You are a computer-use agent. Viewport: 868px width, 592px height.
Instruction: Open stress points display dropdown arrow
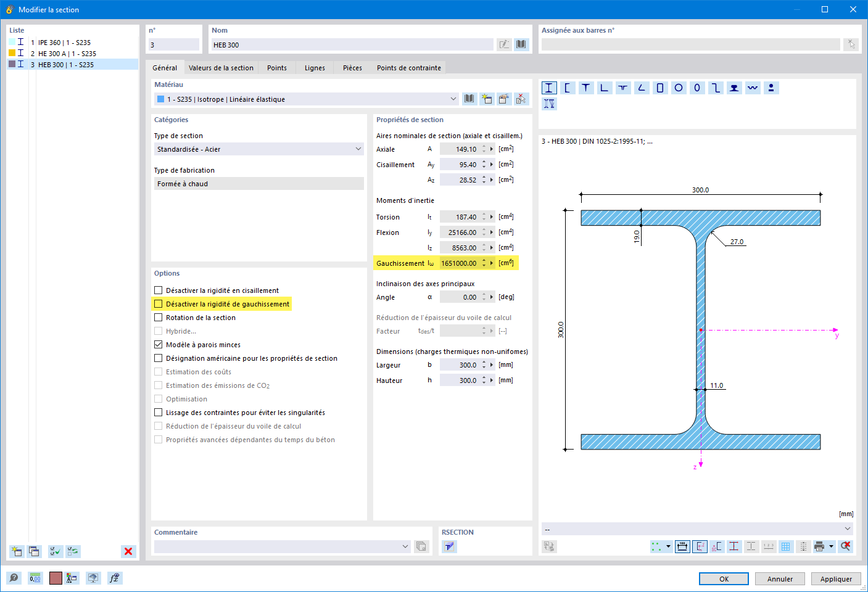tap(669, 546)
